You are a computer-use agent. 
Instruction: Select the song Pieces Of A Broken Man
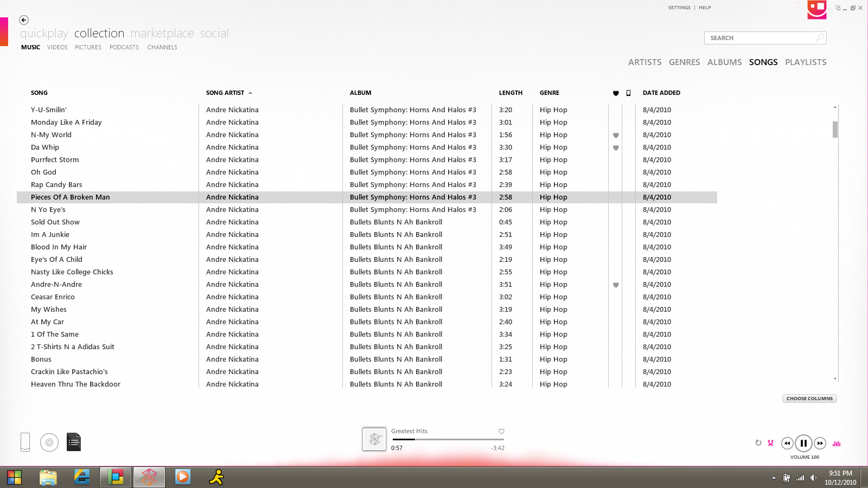tap(367, 197)
